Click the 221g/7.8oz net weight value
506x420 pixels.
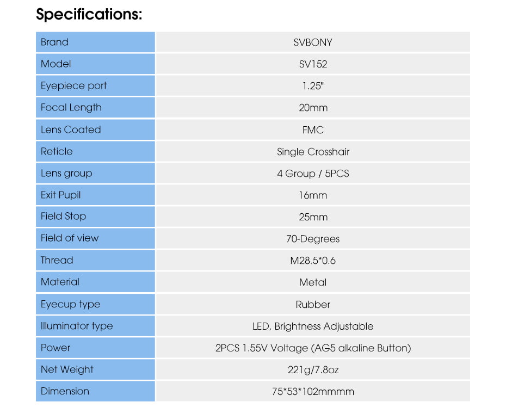(312, 370)
